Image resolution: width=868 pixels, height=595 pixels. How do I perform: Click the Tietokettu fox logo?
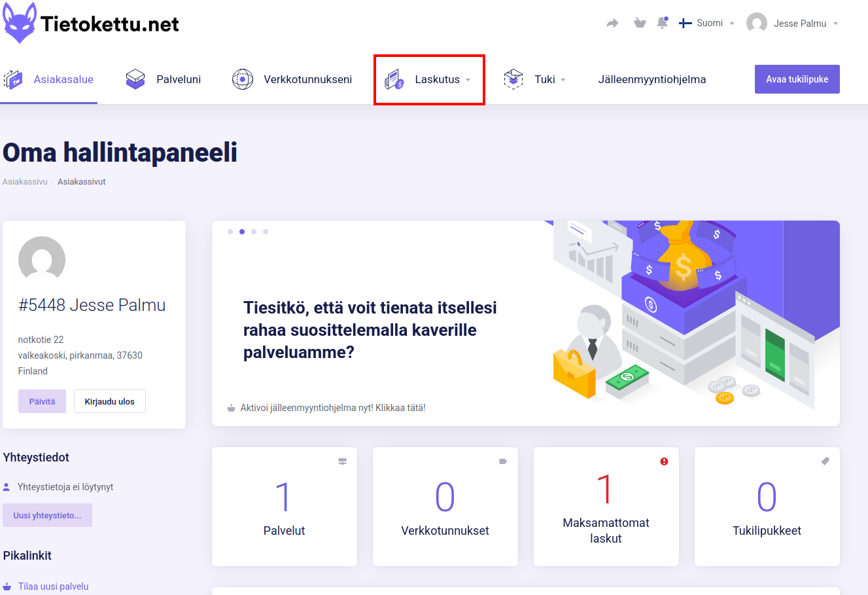tap(20, 24)
